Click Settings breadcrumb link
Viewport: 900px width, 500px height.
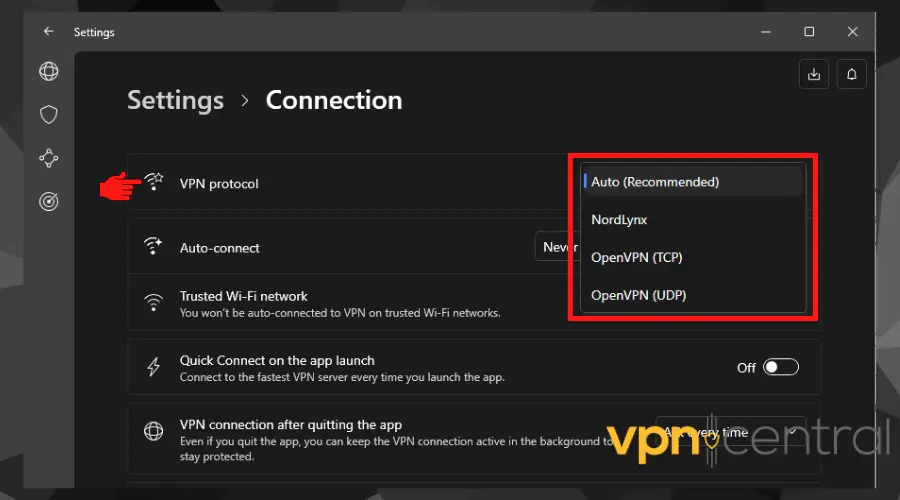pyautogui.click(x=176, y=101)
